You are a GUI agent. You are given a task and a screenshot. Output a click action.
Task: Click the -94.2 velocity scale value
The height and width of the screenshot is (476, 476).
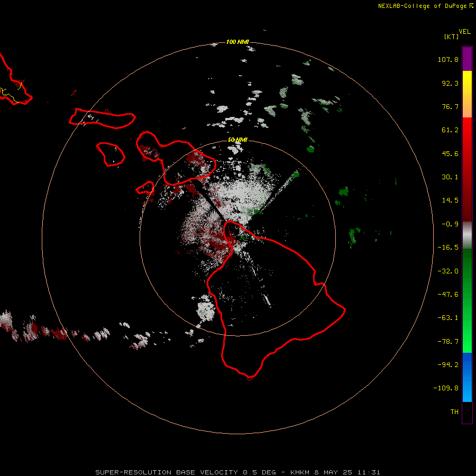coord(448,365)
